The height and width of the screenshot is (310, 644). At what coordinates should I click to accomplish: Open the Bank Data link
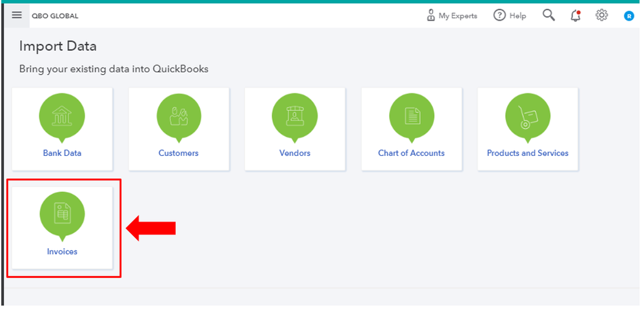coord(62,153)
